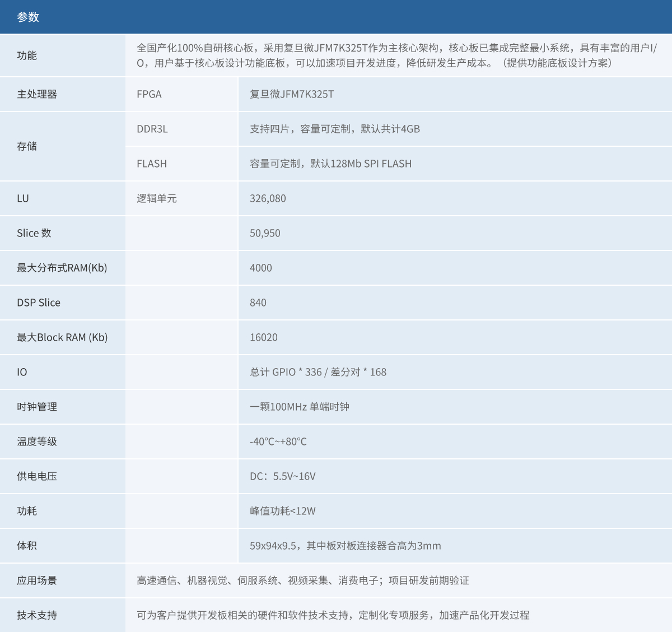Image resolution: width=672 pixels, height=632 pixels.
Task: Select the 最大Block RAM value 16020
Action: [264, 337]
